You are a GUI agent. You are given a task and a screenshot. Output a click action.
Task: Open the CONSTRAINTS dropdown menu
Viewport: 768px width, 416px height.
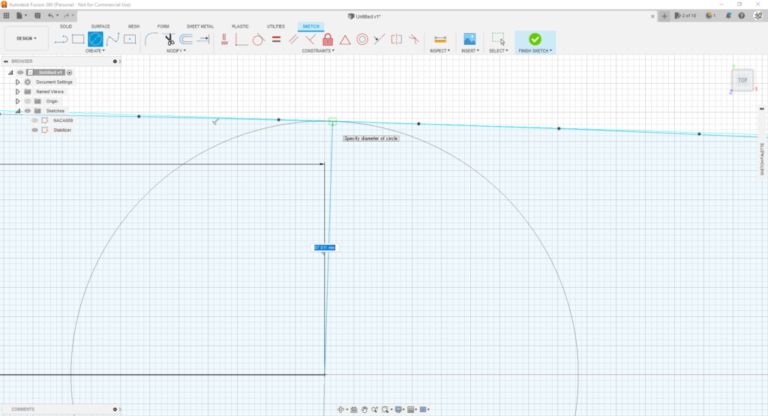[x=316, y=50]
